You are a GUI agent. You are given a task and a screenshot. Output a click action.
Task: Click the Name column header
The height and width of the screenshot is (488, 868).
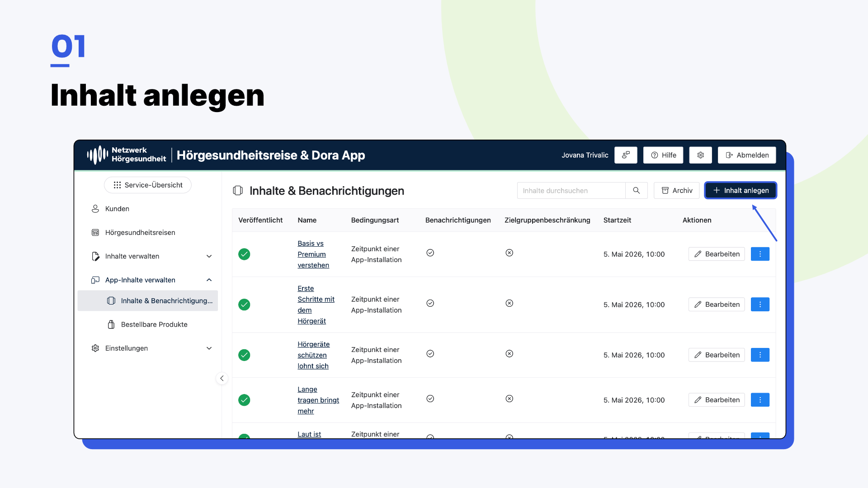pos(307,220)
